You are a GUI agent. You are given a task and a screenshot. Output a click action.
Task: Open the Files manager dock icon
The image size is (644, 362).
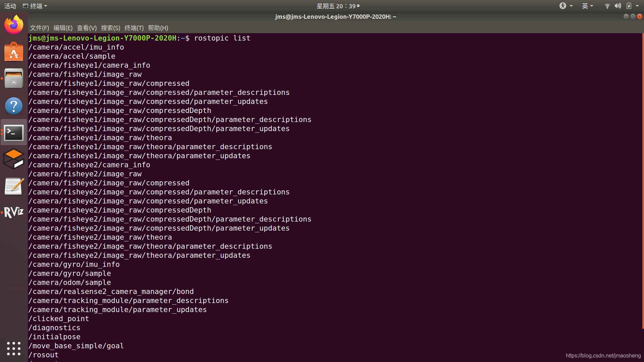click(x=14, y=78)
